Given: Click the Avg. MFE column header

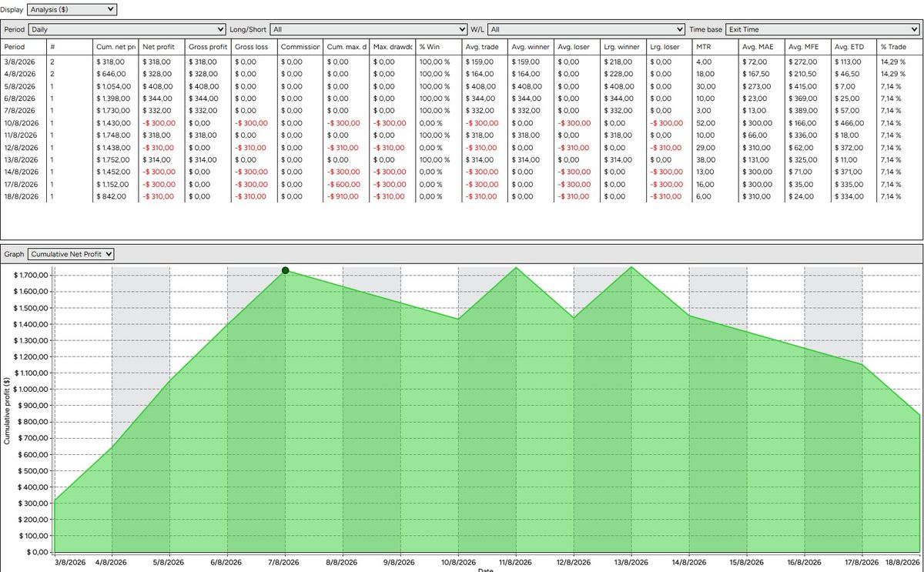Looking at the screenshot, I should [808, 47].
